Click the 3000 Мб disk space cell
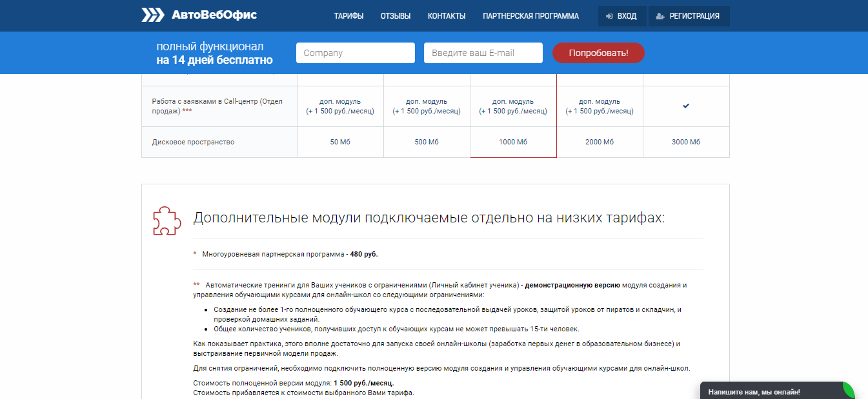Screen dimensions: 868x399 point(686,142)
